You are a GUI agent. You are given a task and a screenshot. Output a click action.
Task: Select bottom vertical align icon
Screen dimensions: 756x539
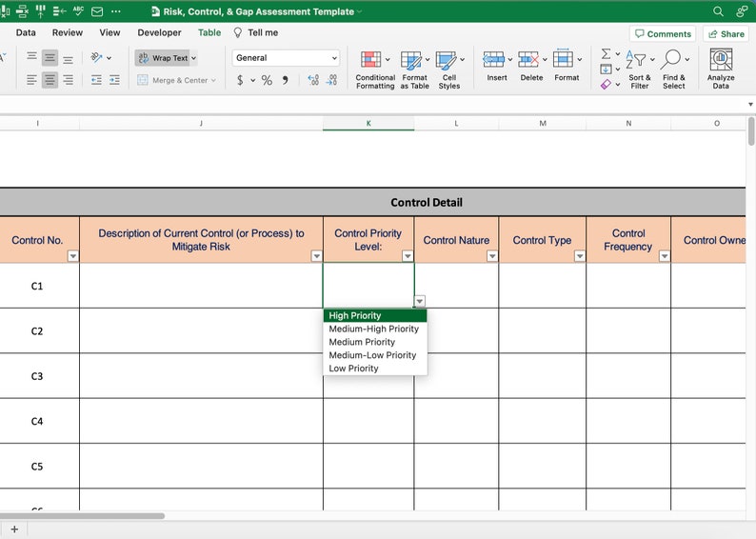click(68, 58)
